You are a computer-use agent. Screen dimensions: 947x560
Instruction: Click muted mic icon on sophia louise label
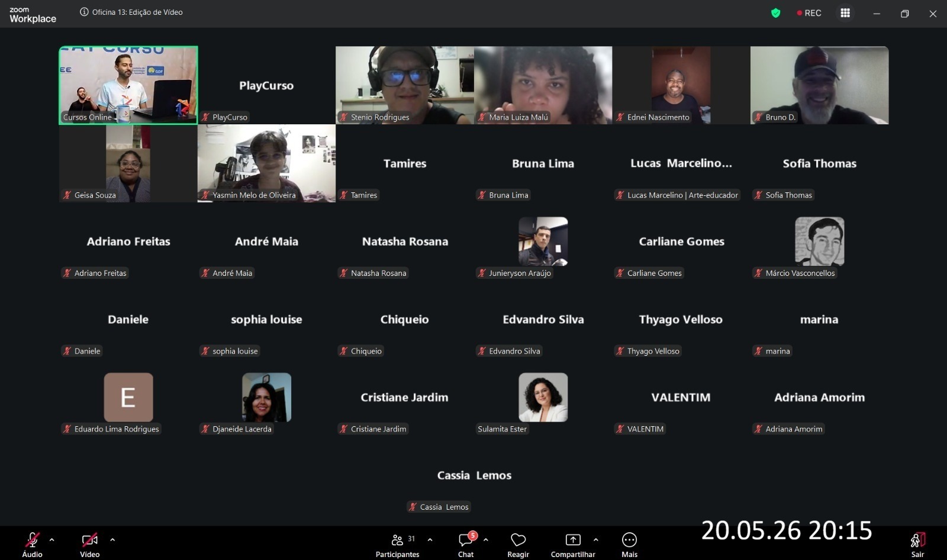(205, 351)
